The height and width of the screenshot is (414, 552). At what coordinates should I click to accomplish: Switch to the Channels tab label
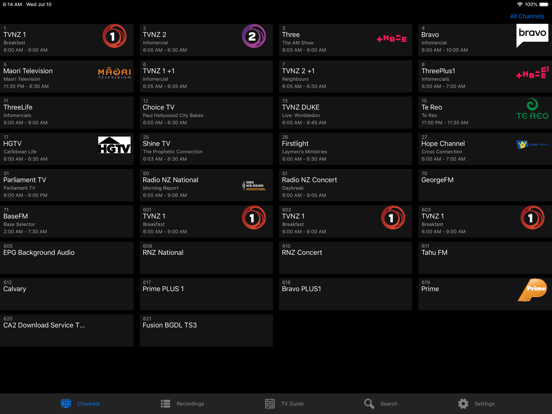pyautogui.click(x=88, y=404)
